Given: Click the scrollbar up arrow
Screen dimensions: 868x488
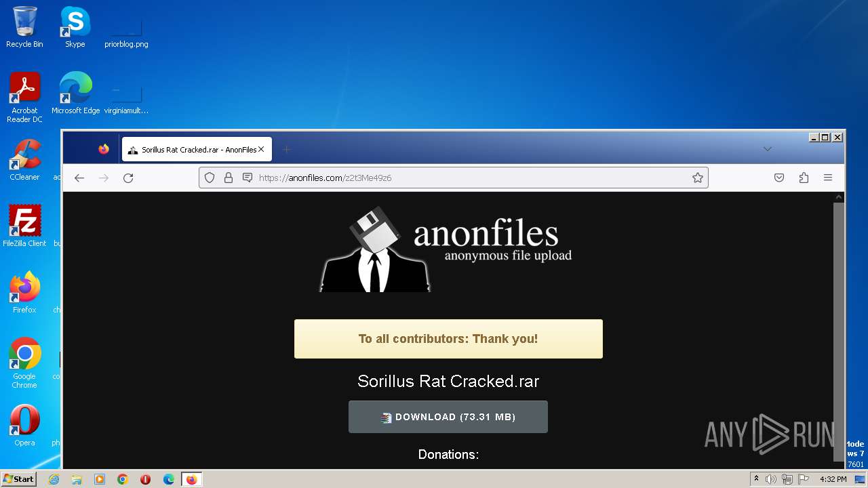Looking at the screenshot, I should pyautogui.click(x=839, y=197).
